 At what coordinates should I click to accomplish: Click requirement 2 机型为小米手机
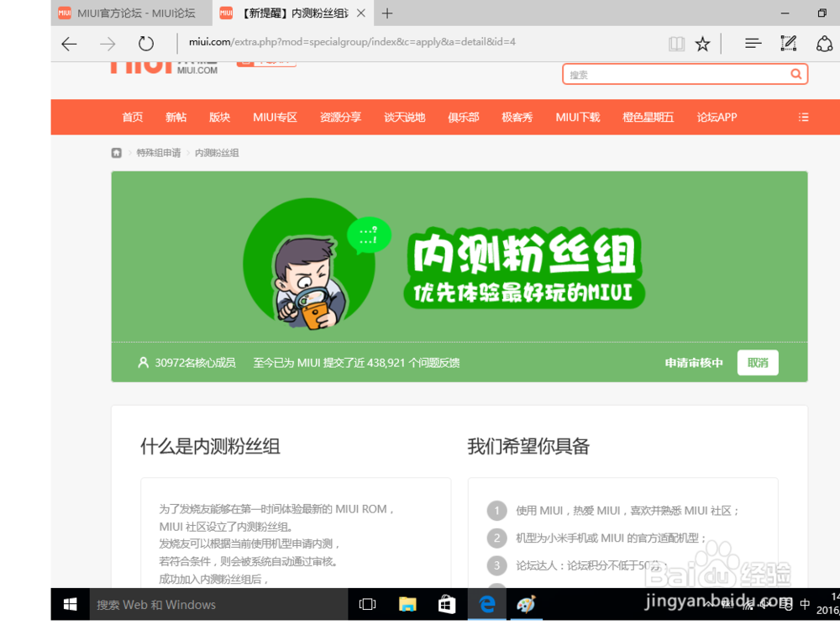pos(611,538)
